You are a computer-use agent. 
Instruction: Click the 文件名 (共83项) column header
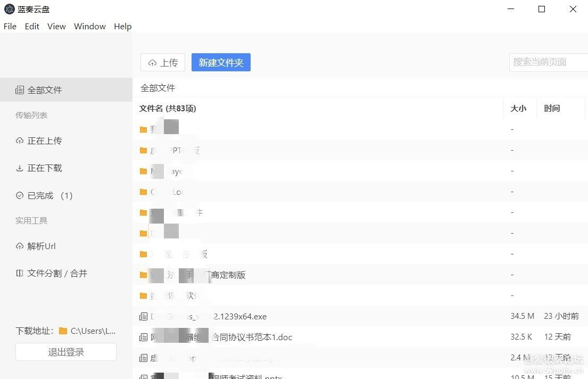[168, 109]
